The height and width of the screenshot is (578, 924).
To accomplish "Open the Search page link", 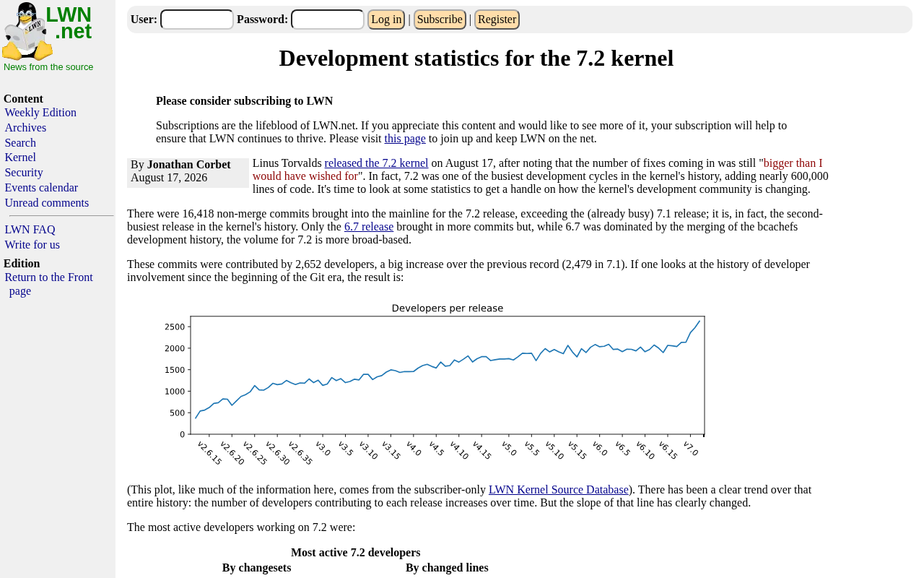I will click(20, 143).
